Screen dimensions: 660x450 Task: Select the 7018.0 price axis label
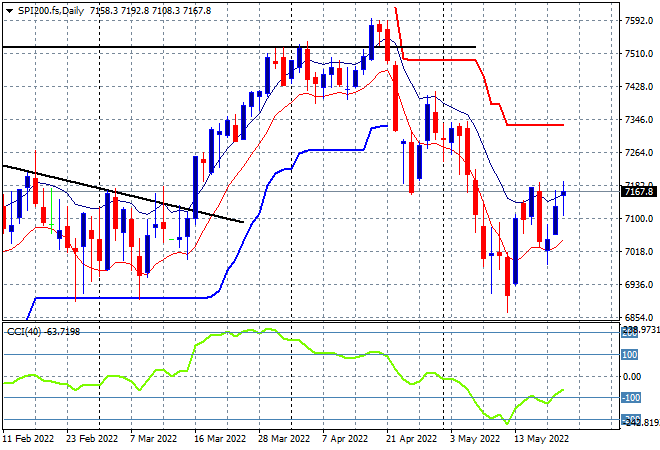click(639, 252)
